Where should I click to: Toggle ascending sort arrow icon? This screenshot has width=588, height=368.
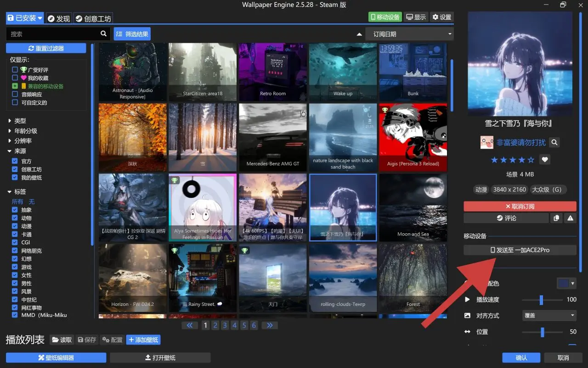(x=359, y=34)
